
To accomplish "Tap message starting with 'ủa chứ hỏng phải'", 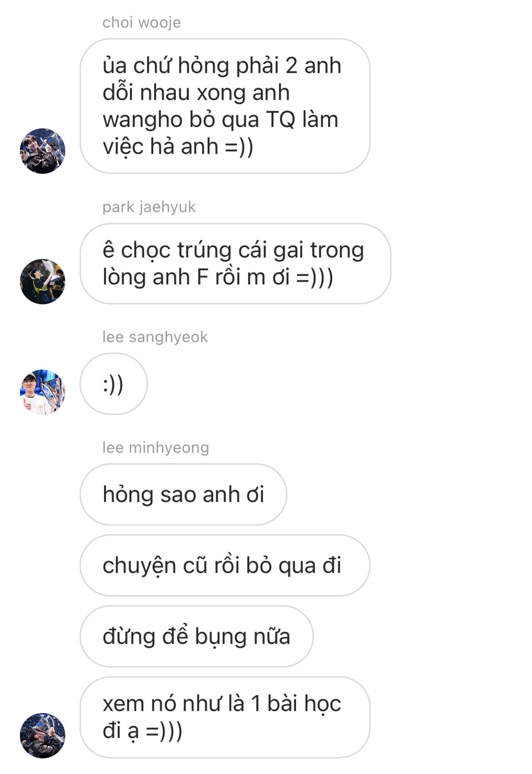I will (225, 106).
